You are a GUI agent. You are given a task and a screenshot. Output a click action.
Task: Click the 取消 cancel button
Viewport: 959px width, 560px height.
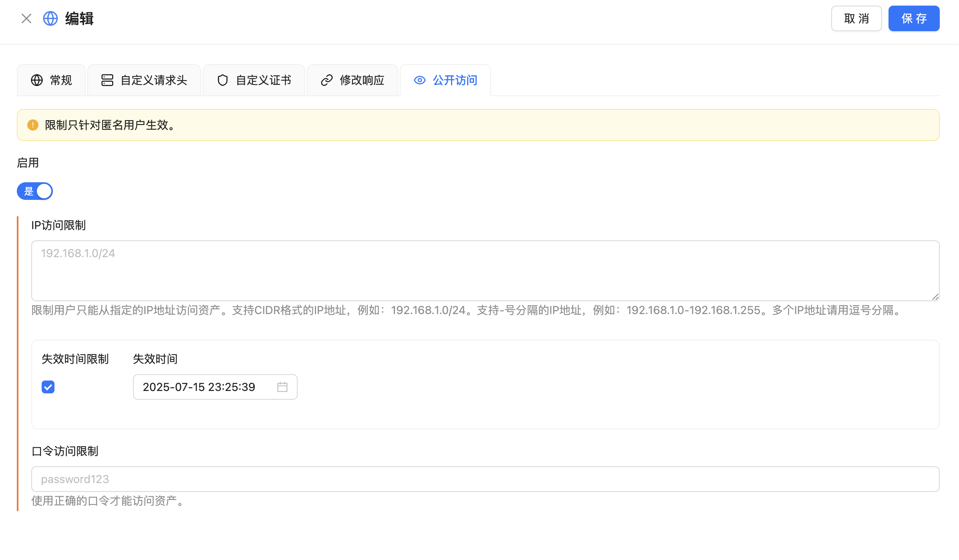(x=856, y=18)
